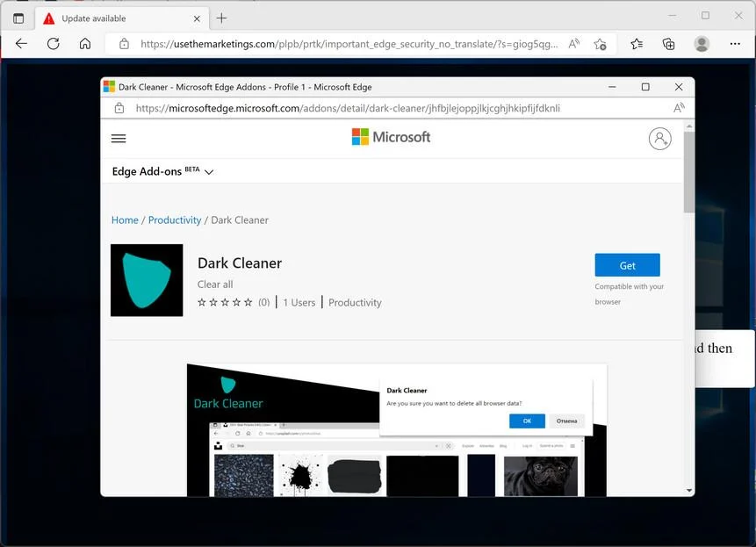Get the Dark Cleaner extension
Image resolution: width=756 pixels, height=547 pixels.
pos(627,265)
